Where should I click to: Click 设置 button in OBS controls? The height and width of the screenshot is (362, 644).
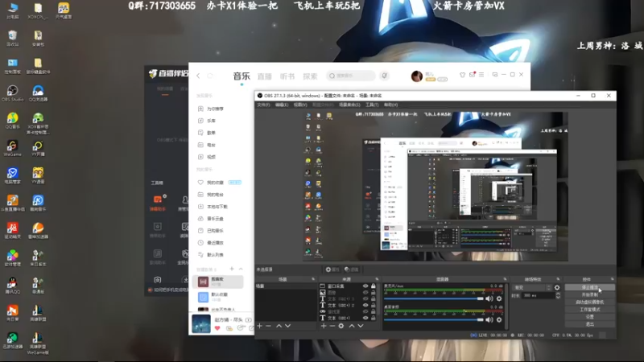(x=590, y=317)
